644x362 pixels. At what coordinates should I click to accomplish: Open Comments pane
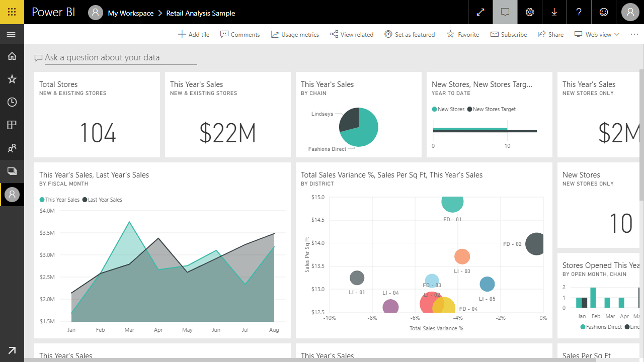point(240,35)
